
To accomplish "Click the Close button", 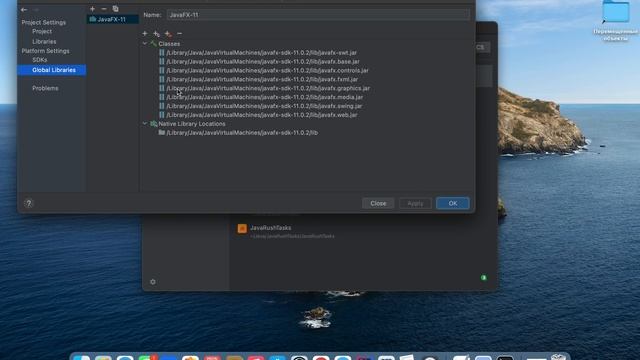I will [378, 203].
